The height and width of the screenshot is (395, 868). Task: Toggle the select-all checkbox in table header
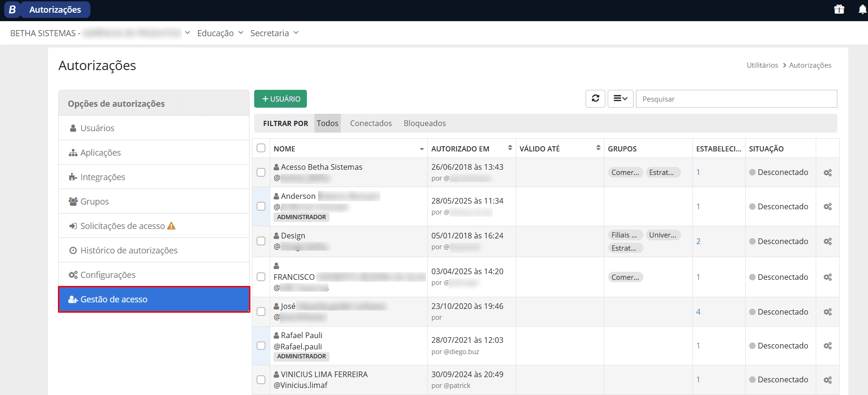coord(261,148)
